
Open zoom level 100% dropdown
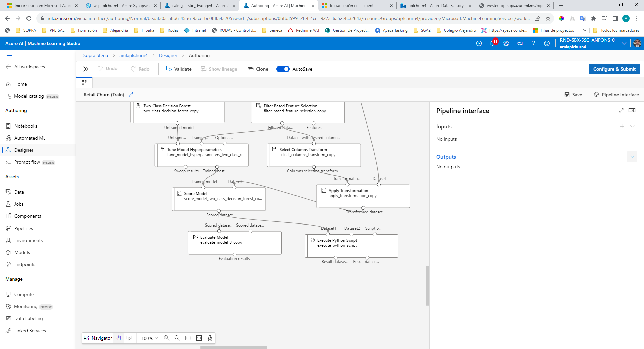(150, 338)
